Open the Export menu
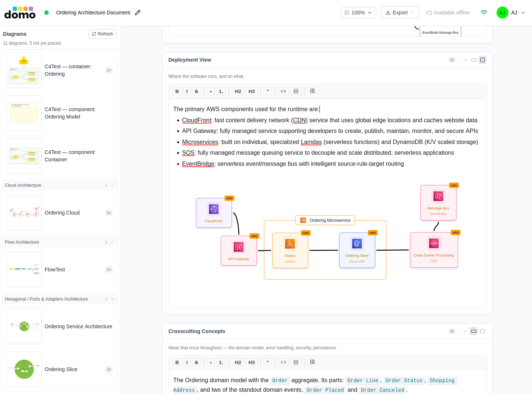Viewport: 532px width, 394px height. tap(400, 13)
